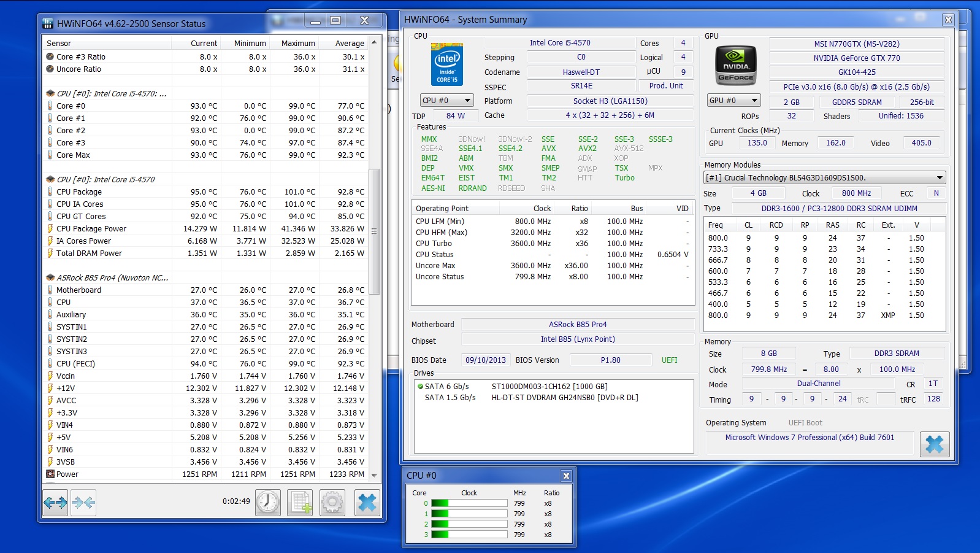Image resolution: width=980 pixels, height=553 pixels.
Task: Click the Intel B85 (Lynx Point) chipset field
Action: [x=577, y=339]
